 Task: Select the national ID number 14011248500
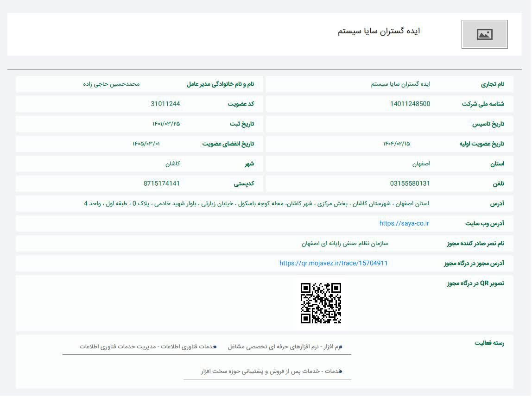click(x=410, y=104)
